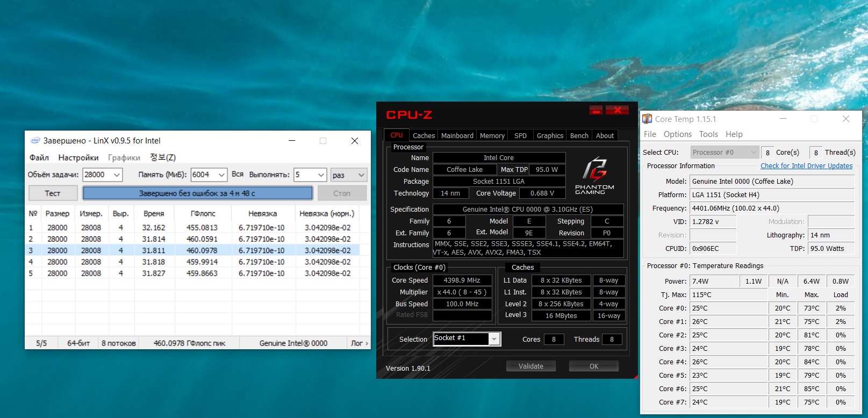Open the Help menu in Core Temp
The image size is (868, 418).
(734, 134)
